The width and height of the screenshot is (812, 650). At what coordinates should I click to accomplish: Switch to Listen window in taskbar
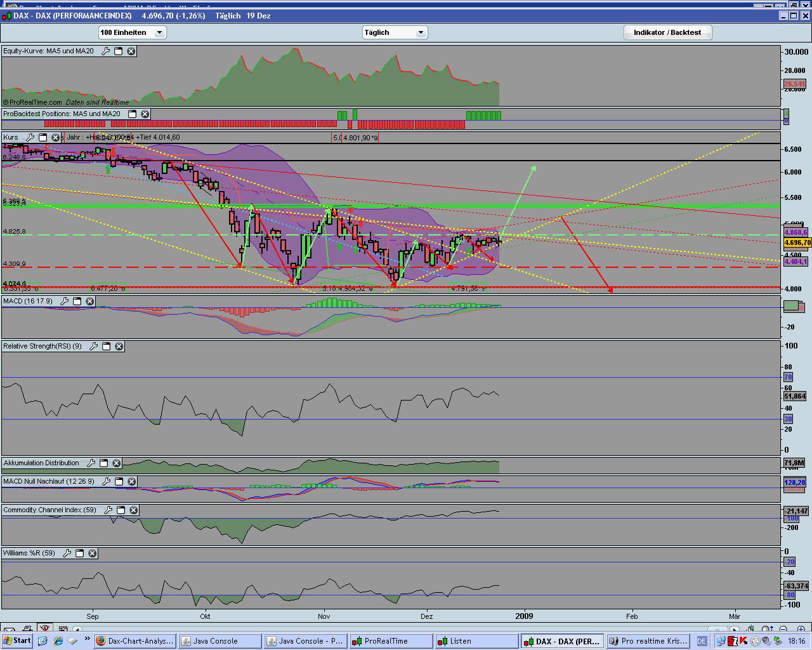[476, 641]
